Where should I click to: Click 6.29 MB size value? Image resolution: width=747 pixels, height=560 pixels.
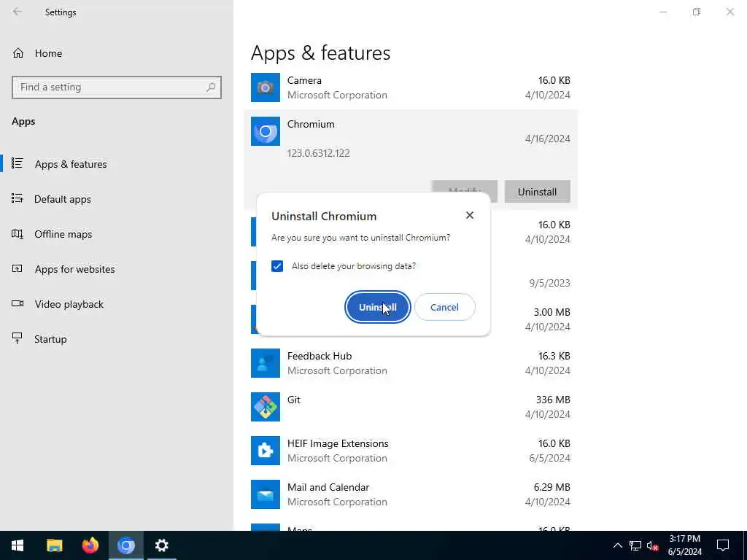click(551, 488)
